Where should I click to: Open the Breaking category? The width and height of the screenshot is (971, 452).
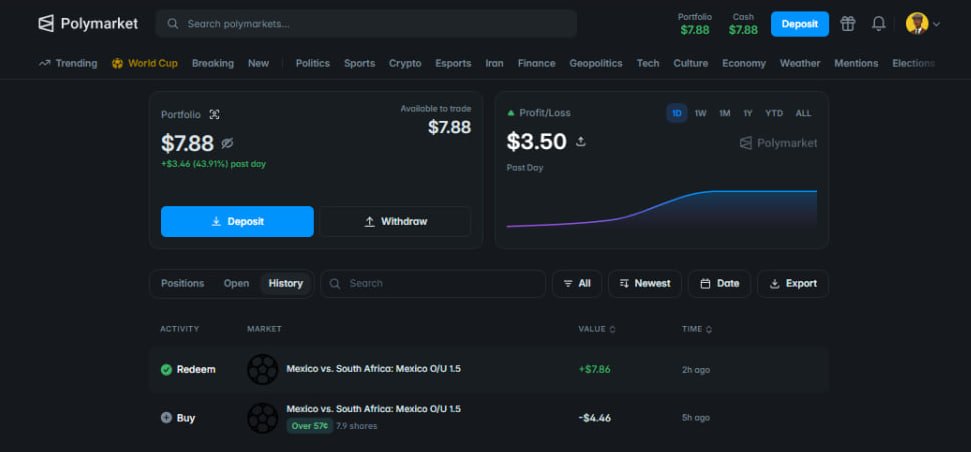213,63
